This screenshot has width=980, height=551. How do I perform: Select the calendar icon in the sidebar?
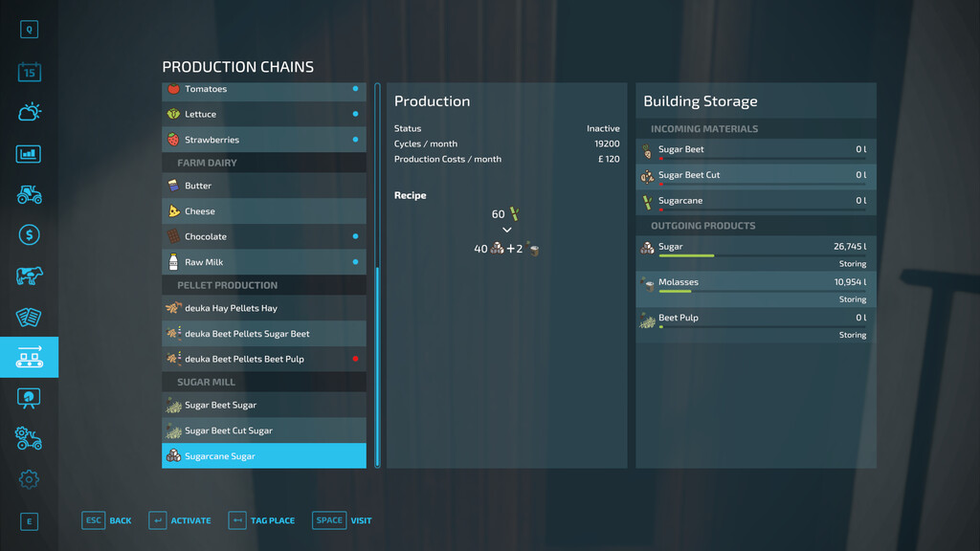pyautogui.click(x=30, y=72)
